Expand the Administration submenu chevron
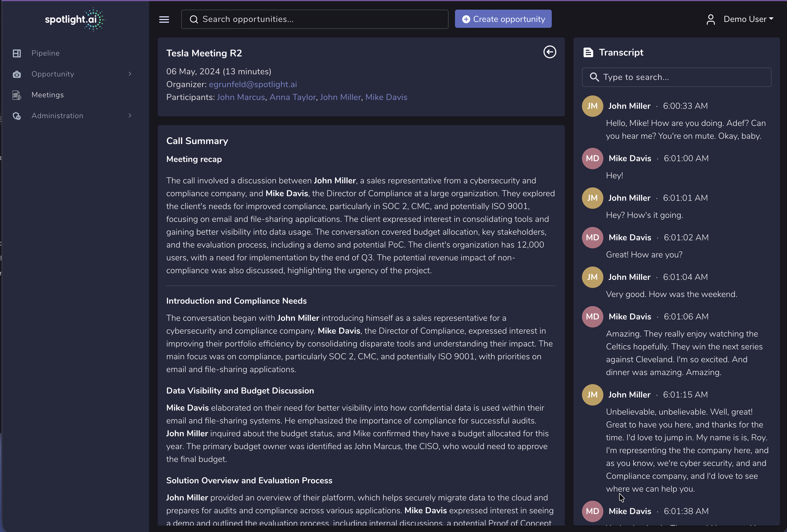The image size is (787, 532). point(130,116)
